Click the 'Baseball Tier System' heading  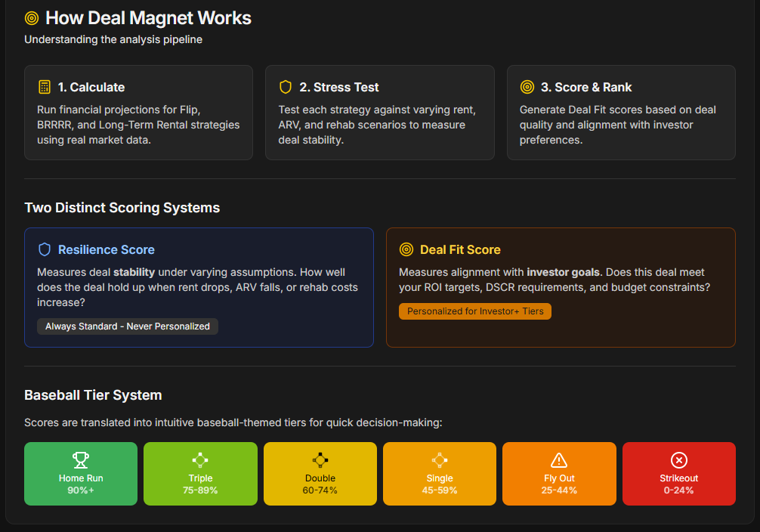93,395
